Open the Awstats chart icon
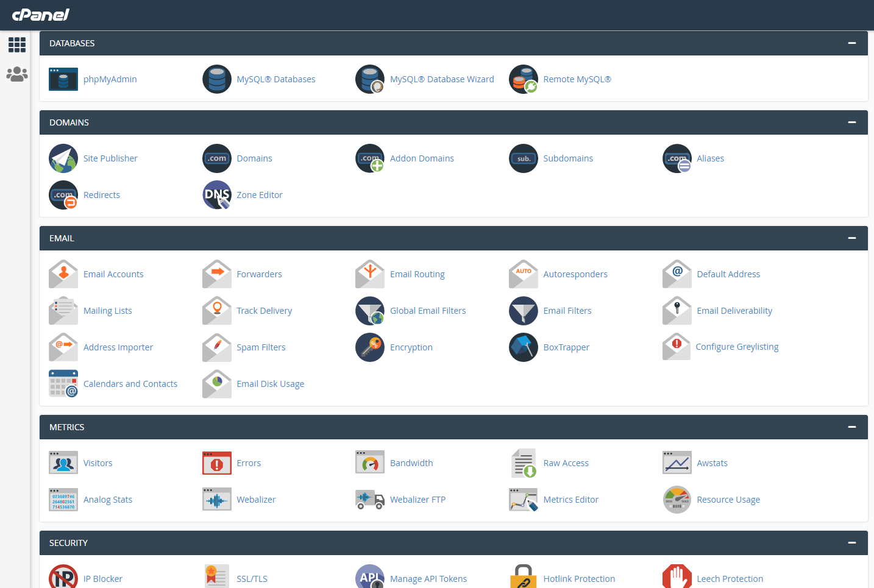Viewport: 874px width, 588px height. pyautogui.click(x=677, y=463)
